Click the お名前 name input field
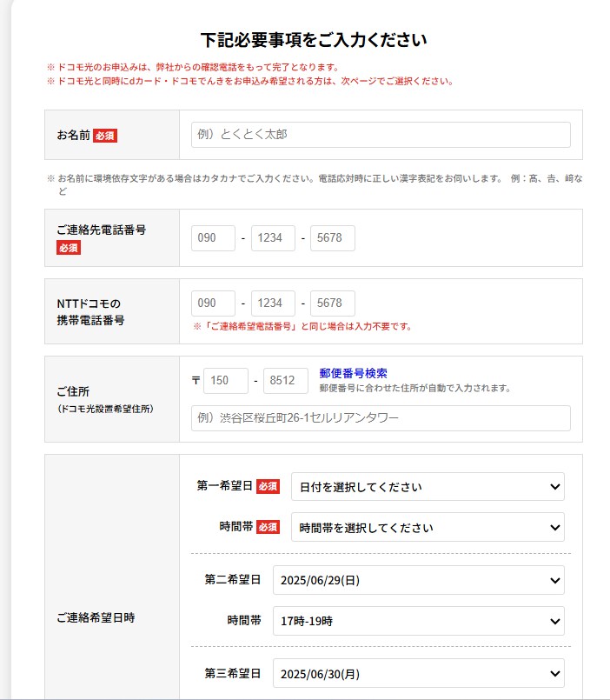 coord(381,135)
